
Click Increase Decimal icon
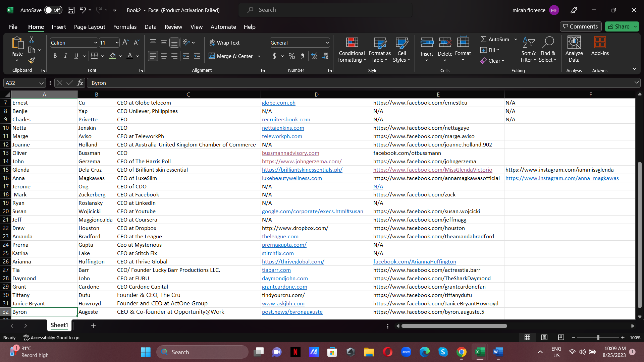tap(314, 56)
